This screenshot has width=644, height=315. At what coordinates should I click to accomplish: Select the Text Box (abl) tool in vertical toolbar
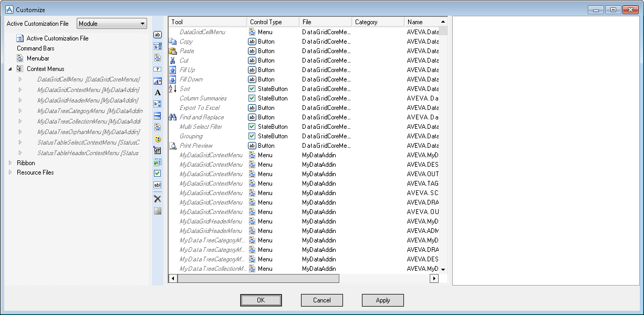[x=157, y=185]
